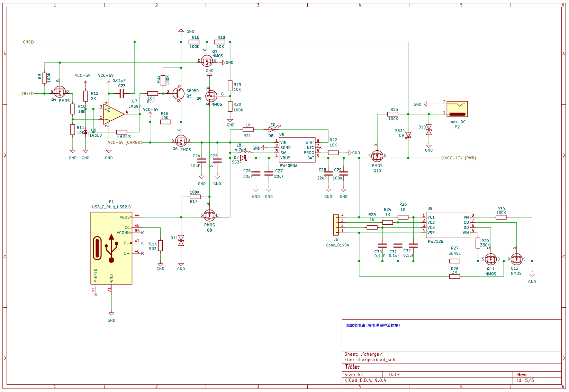Click the LM397 op-amp triangle symbol
Viewport: 569px width, 392px height.
click(x=113, y=114)
